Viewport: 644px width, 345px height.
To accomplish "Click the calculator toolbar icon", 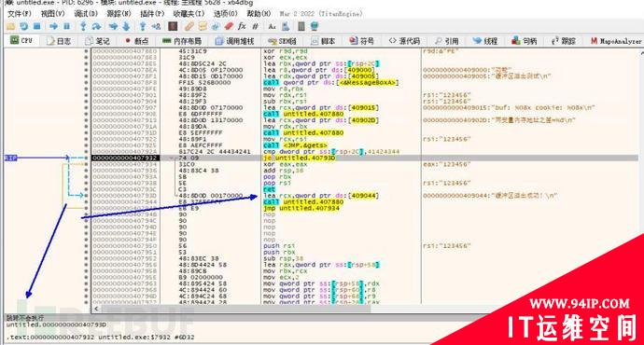I will [301, 27].
